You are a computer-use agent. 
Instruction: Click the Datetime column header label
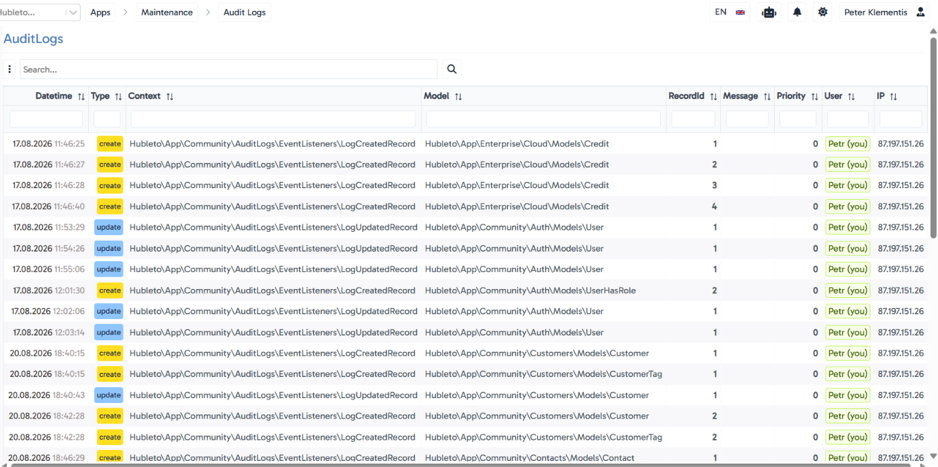54,96
